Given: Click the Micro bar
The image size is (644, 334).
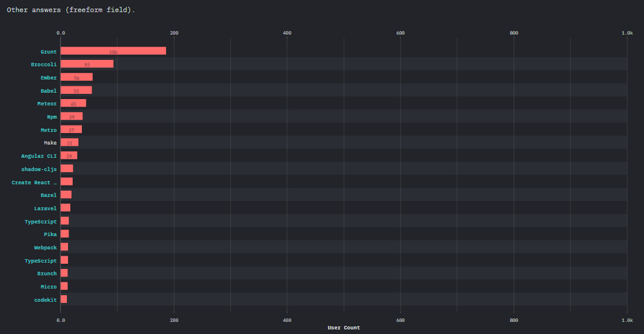Looking at the screenshot, I should coord(64,286).
